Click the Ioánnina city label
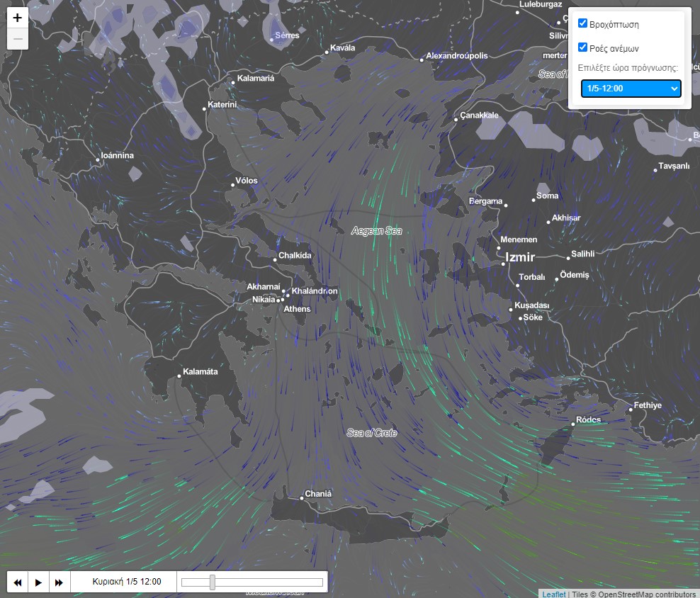This screenshot has height=598, width=700. (x=118, y=155)
